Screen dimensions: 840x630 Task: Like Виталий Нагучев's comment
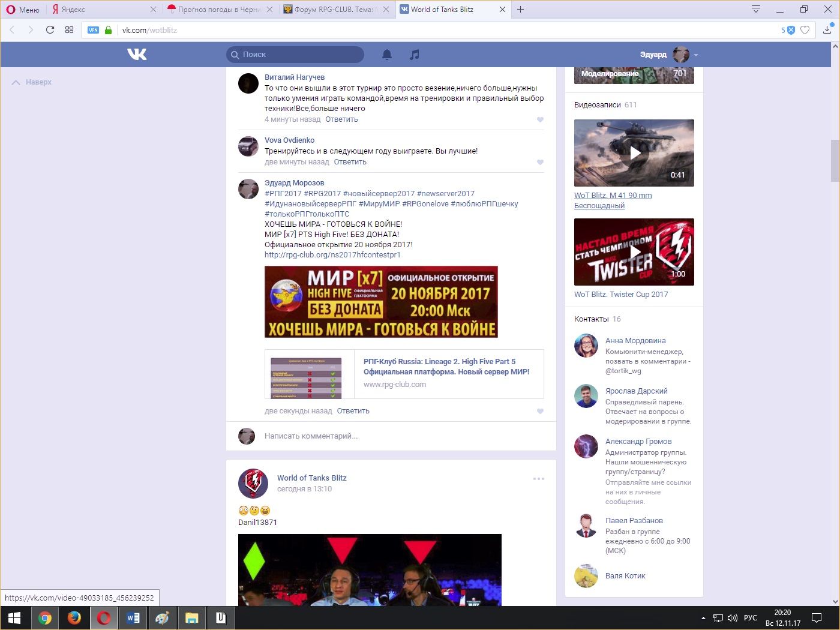[540, 119]
